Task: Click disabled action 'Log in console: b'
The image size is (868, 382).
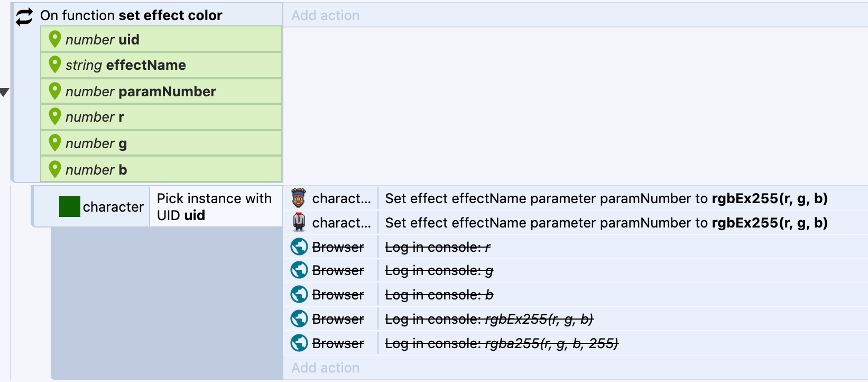Action: [x=439, y=295]
